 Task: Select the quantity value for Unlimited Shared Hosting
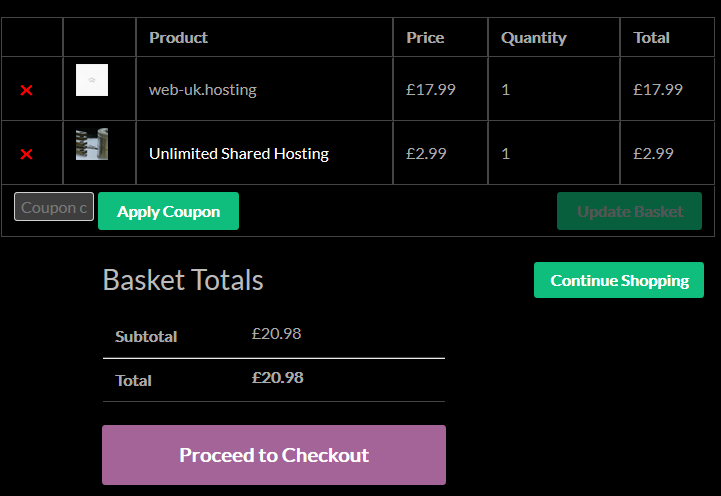pyautogui.click(x=506, y=154)
